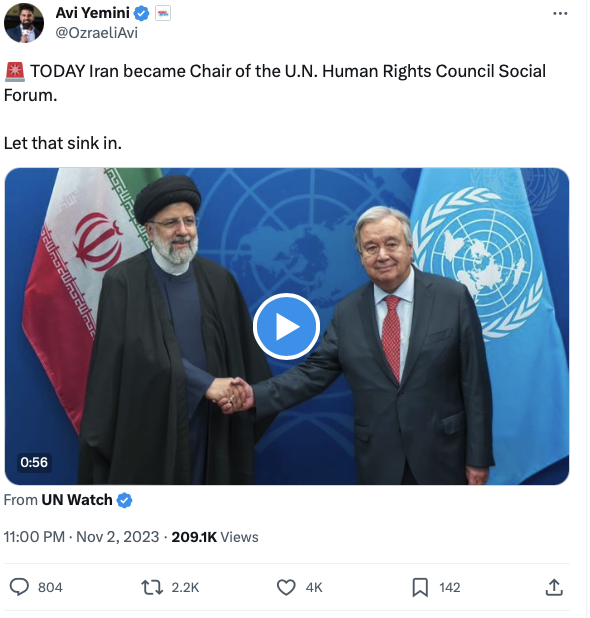
Task: Open the 11:00 PM · Nov 2, 2023 timestamp
Action: coord(82,537)
